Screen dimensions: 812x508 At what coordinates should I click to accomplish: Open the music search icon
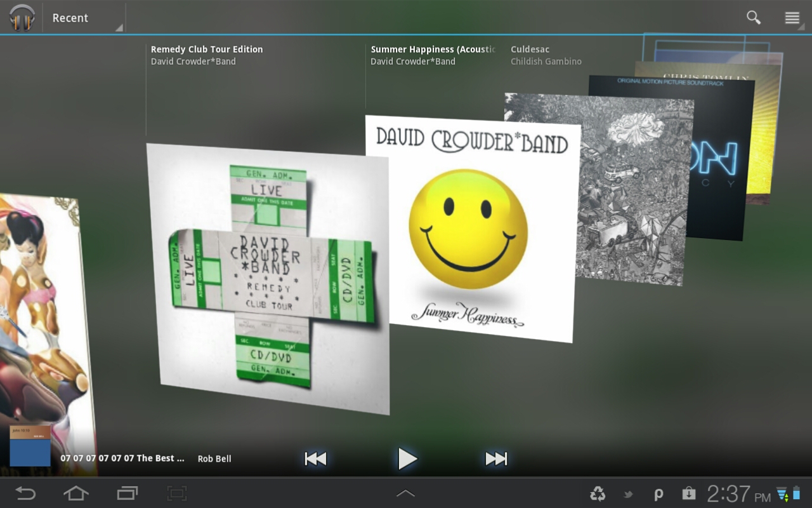pos(753,18)
